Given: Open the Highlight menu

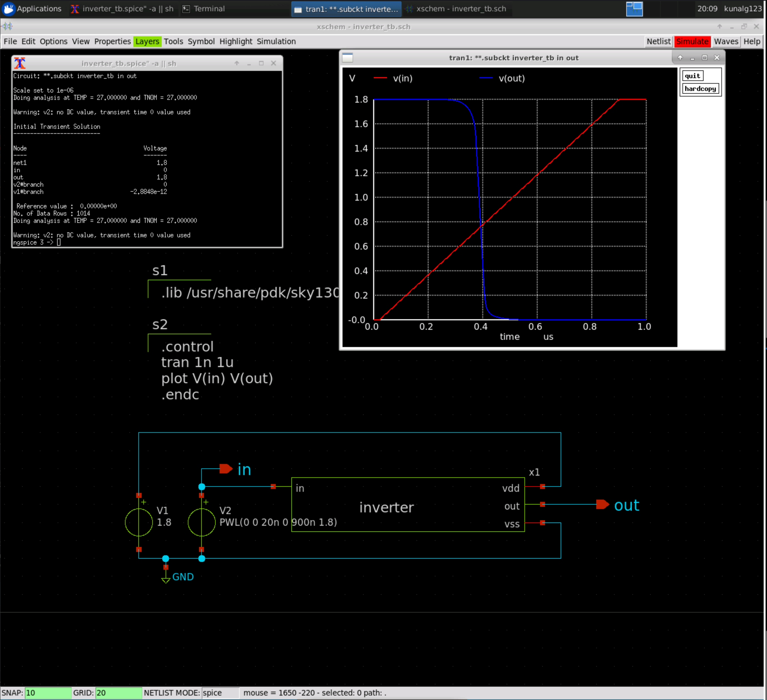Looking at the screenshot, I should click(x=236, y=42).
